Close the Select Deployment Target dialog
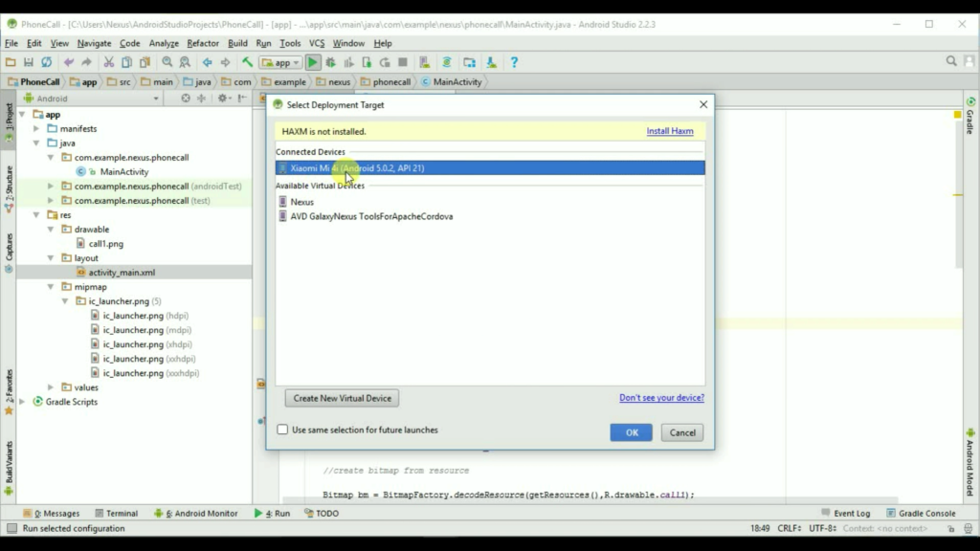This screenshot has height=551, width=980. click(703, 104)
